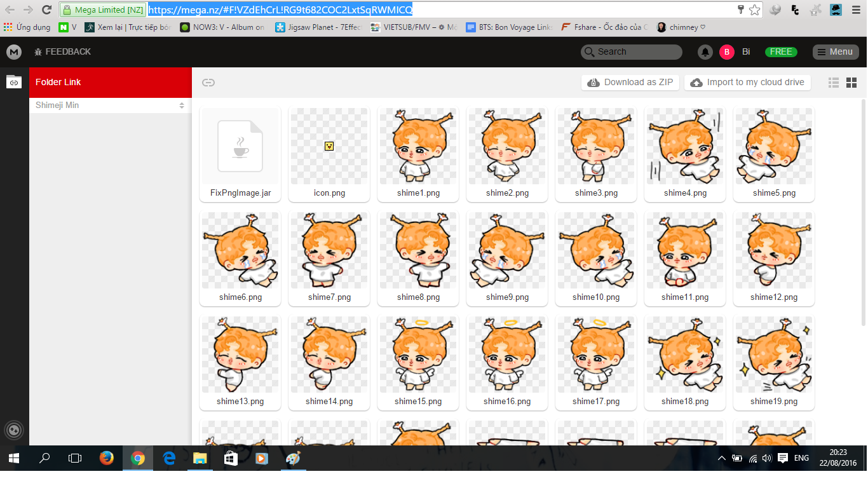Select the shime6.png thumbnail
This screenshot has width=868, height=488.
coord(240,259)
